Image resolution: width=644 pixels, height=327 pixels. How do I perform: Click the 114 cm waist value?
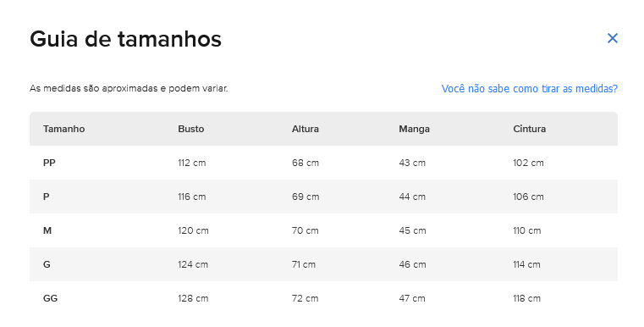click(526, 264)
